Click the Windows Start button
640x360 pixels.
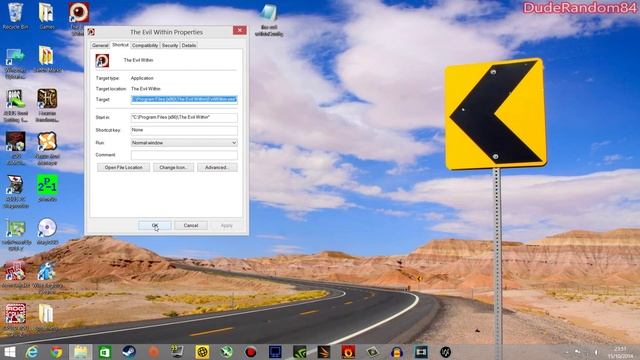[x=9, y=352]
